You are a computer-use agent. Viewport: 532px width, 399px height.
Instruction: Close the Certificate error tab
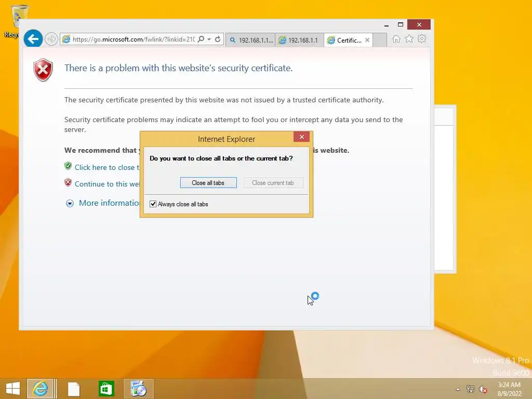(x=367, y=40)
